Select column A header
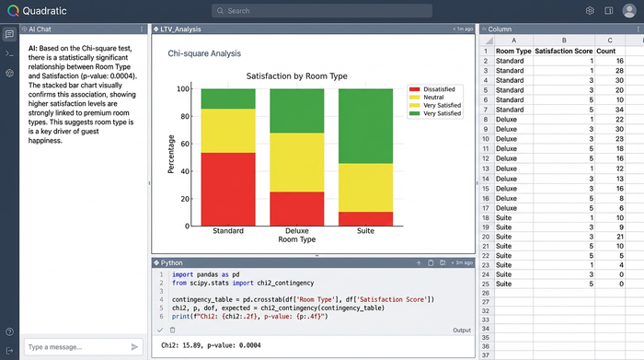Viewport: 644px width, 360px height. click(513, 41)
